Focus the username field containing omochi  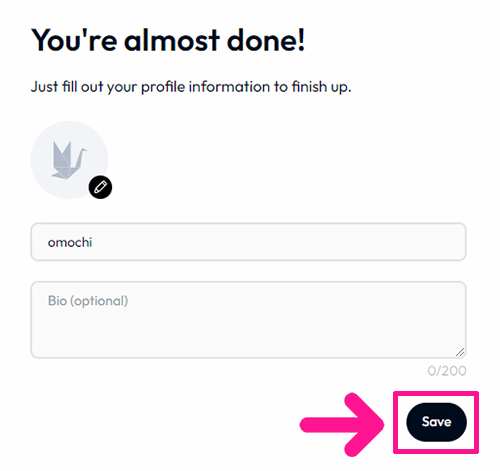pyautogui.click(x=248, y=242)
